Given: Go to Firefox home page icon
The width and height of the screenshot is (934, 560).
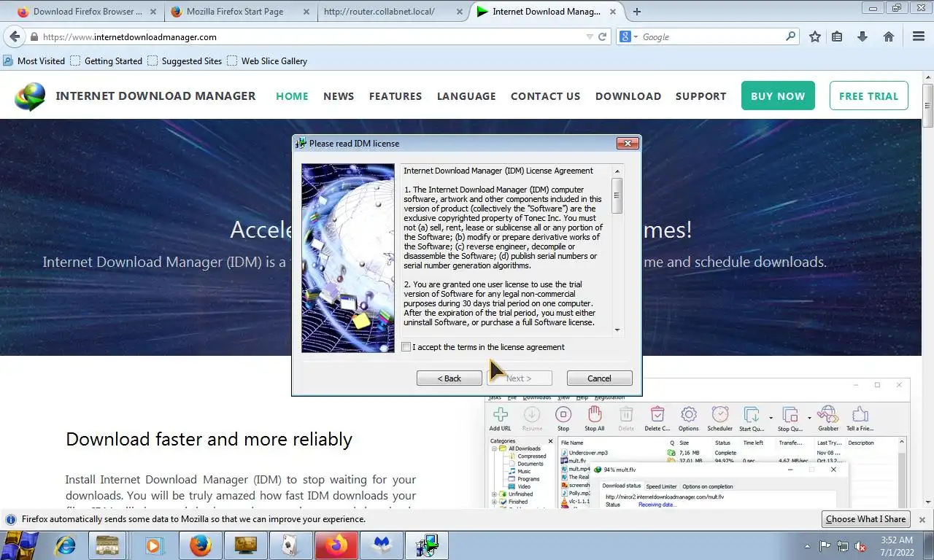Looking at the screenshot, I should [889, 36].
